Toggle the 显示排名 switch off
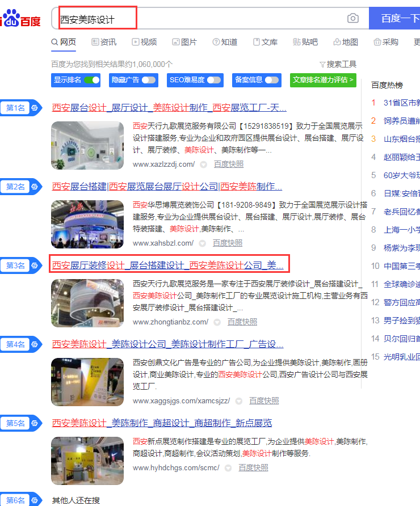The height and width of the screenshot is (506, 420). [x=91, y=80]
